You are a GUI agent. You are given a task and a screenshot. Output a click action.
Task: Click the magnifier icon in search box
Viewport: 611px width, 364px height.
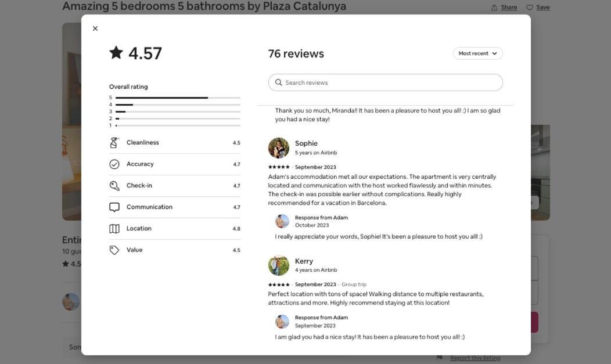pyautogui.click(x=279, y=82)
